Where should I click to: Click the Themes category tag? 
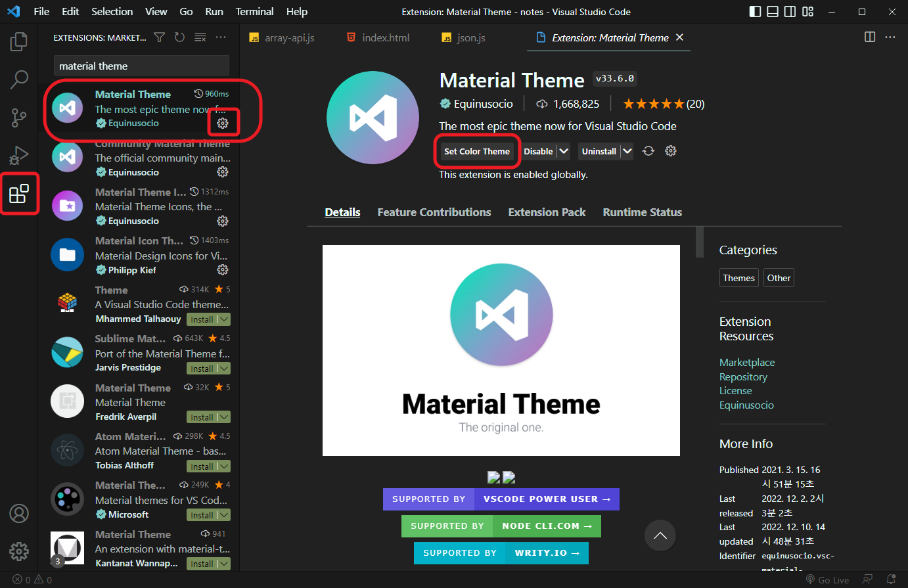tap(739, 278)
